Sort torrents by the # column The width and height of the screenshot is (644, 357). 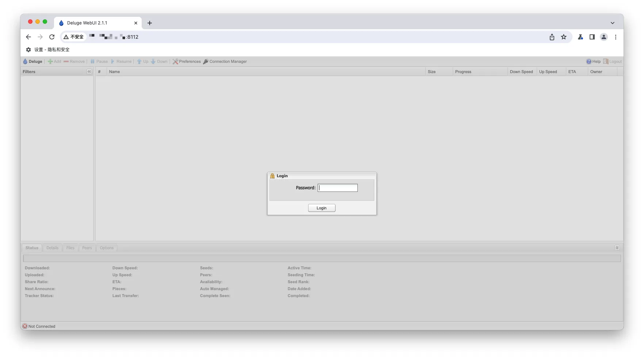[x=101, y=72]
